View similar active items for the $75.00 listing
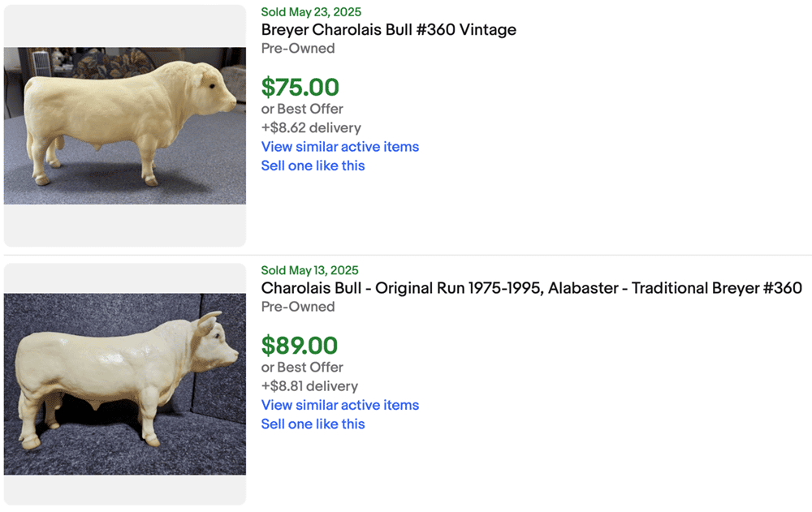812x512 pixels. tap(339, 147)
